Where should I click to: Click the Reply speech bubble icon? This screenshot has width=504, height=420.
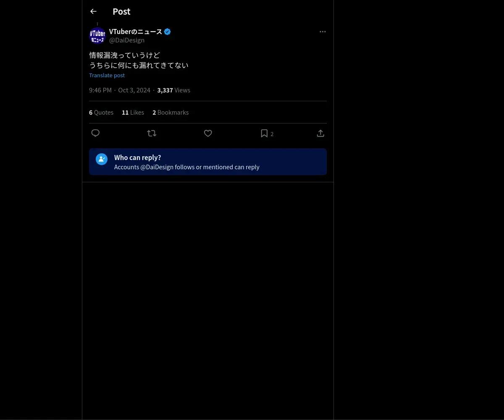95,133
